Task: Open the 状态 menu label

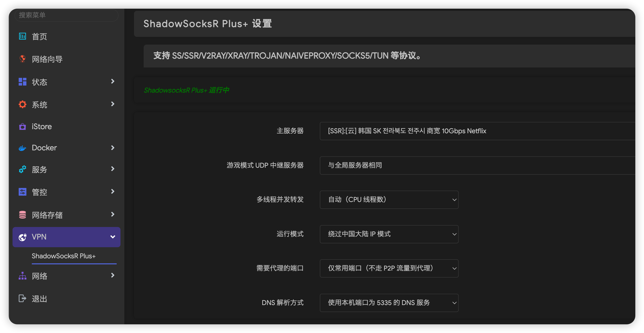Action: pos(40,82)
